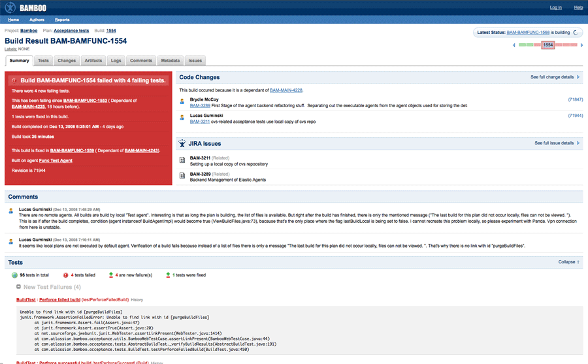Click the new failures icon
Viewport: 588px width, 364px height.
coord(111,275)
